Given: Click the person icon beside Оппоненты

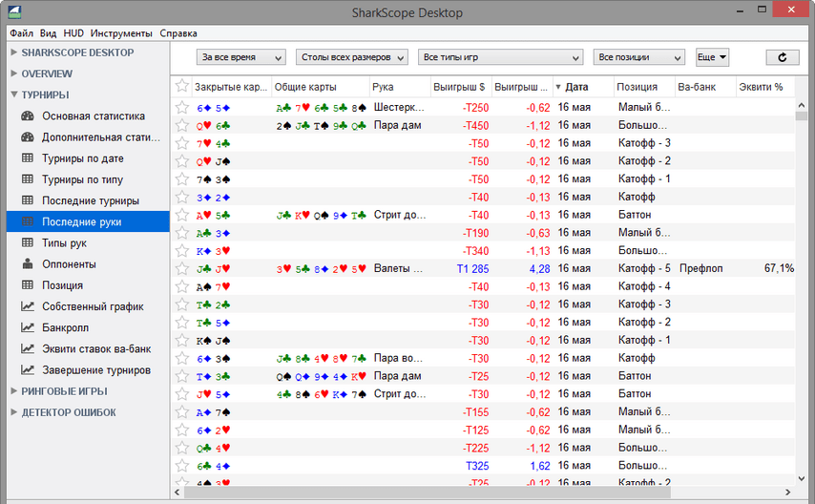Looking at the screenshot, I should pyautogui.click(x=28, y=263).
